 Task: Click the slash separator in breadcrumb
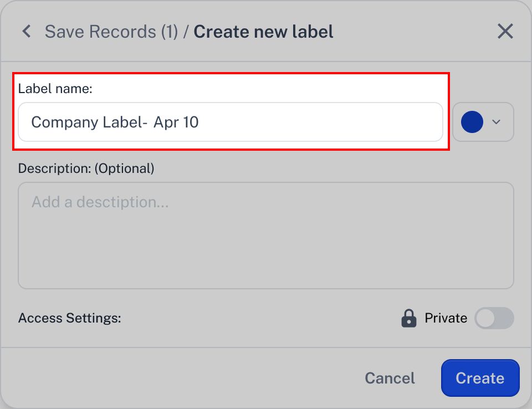click(x=186, y=32)
